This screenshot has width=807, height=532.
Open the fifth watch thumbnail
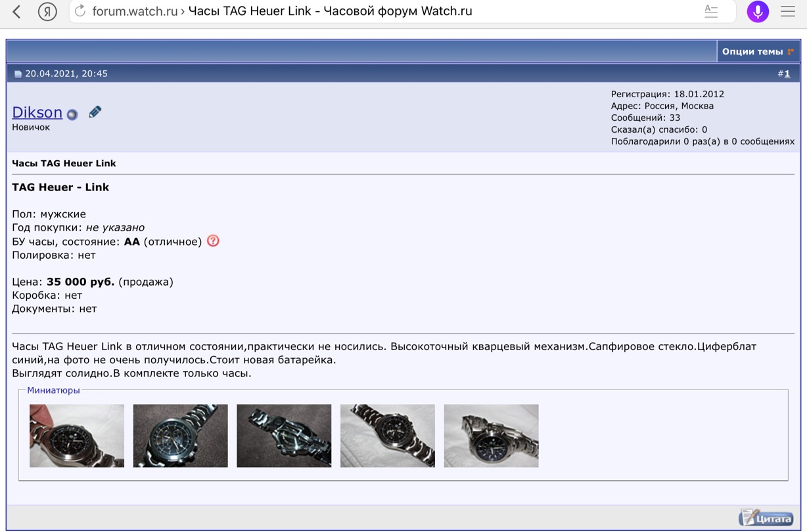pyautogui.click(x=491, y=435)
